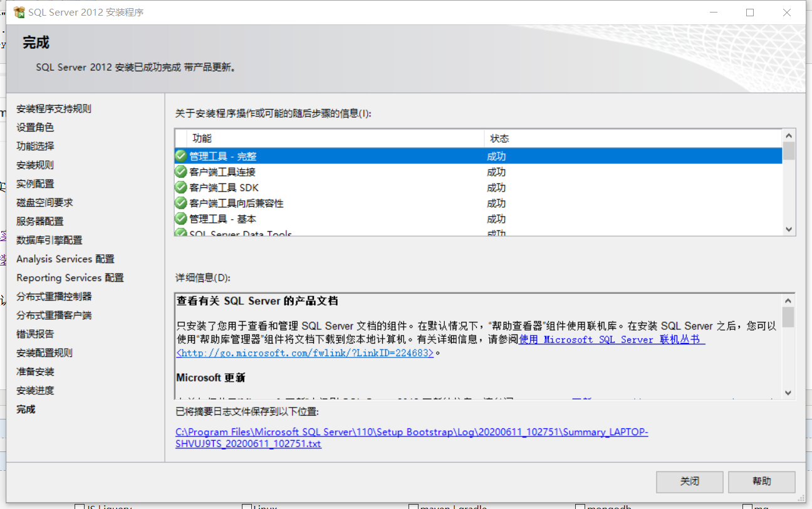The height and width of the screenshot is (509, 812).
Task: Click green check icon beside 管理工具 - 基本
Action: [181, 219]
